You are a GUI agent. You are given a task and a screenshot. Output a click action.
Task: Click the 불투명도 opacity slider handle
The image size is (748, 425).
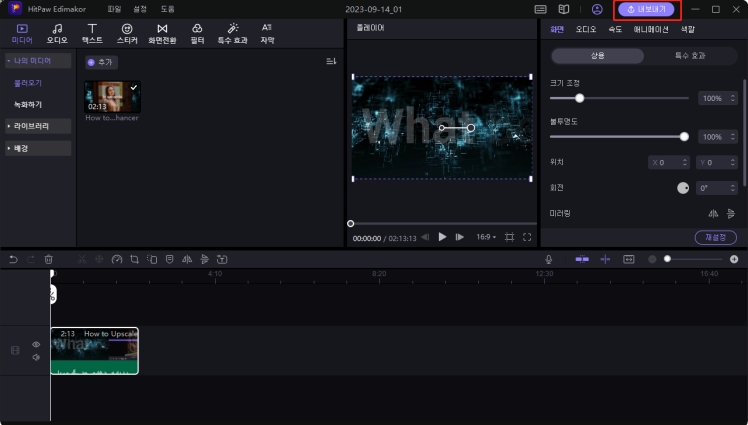coord(684,136)
